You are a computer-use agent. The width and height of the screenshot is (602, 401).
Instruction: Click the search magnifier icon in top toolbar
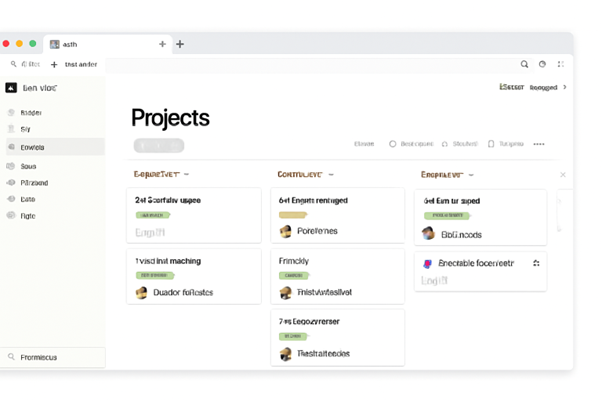tap(525, 64)
